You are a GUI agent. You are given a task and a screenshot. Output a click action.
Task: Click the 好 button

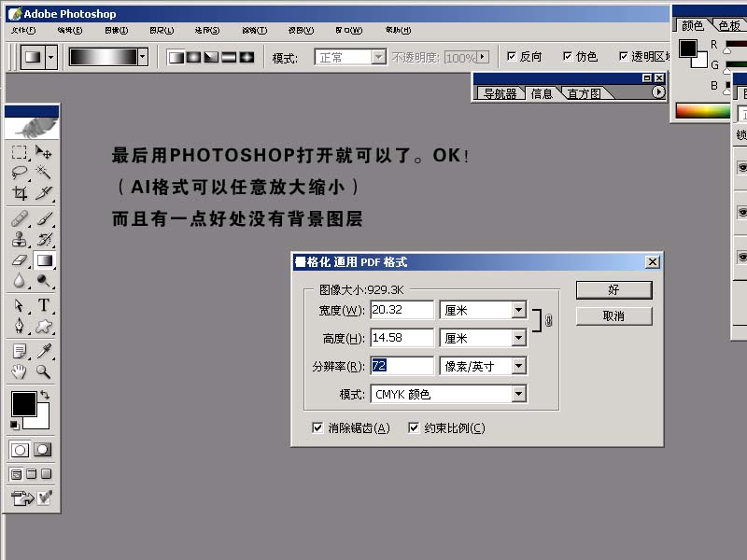coord(613,289)
